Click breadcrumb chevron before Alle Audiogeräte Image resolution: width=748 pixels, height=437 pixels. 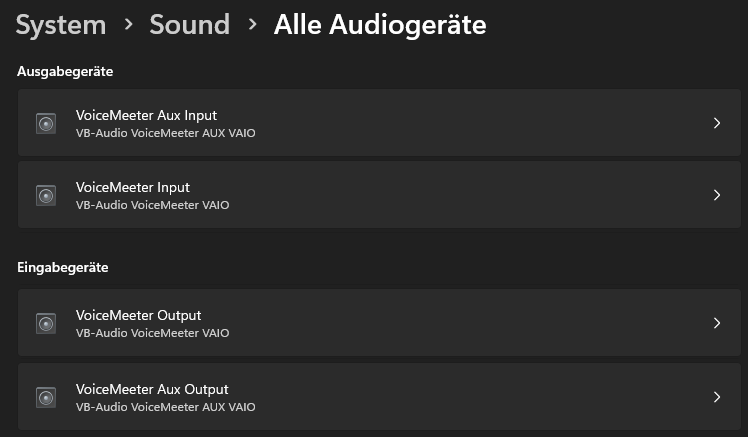(x=252, y=24)
